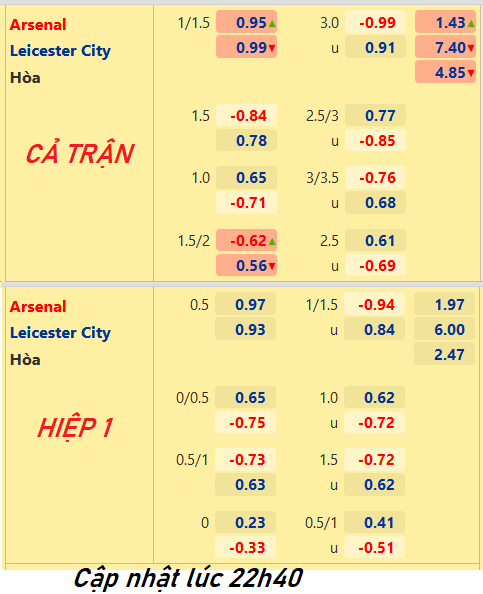483x594 pixels.
Task: Pick full-match over 3.0 odds -0.99
Action: coord(375,22)
